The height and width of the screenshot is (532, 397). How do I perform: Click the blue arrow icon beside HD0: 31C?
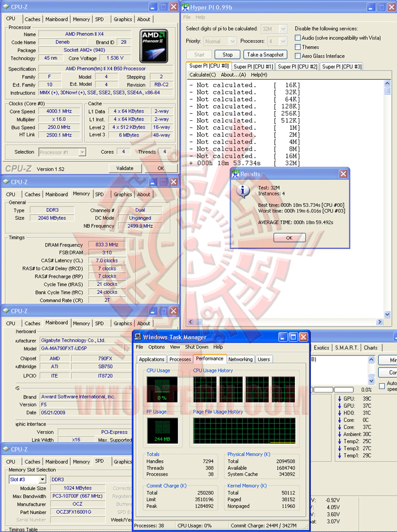click(339, 413)
